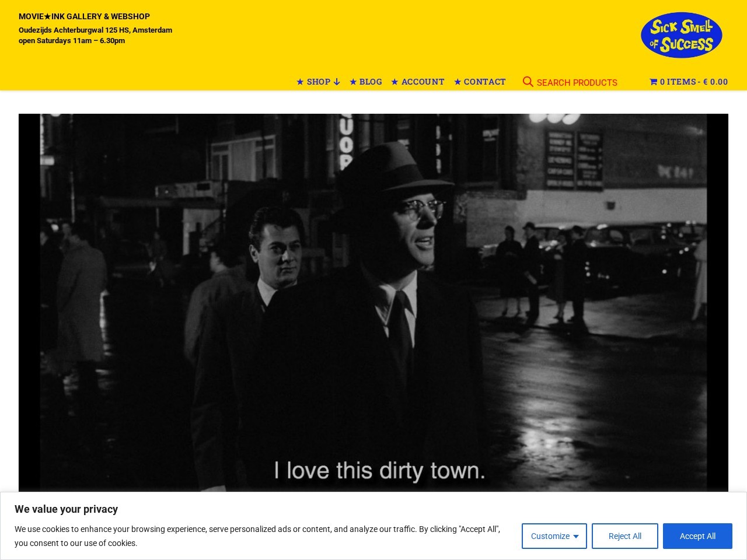Go to the ACCOUNT page
Screen dimensions: 747x560
tap(423, 82)
